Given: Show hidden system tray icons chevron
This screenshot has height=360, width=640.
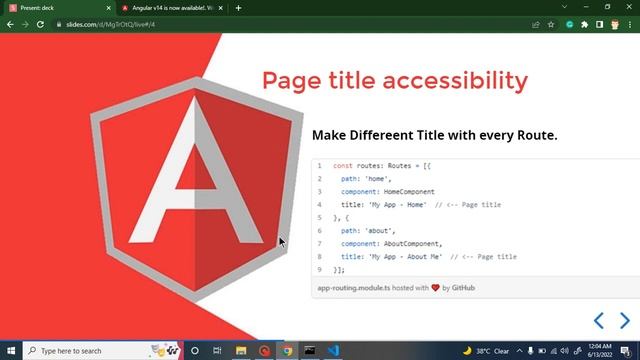Looking at the screenshot, I should click(x=519, y=351).
